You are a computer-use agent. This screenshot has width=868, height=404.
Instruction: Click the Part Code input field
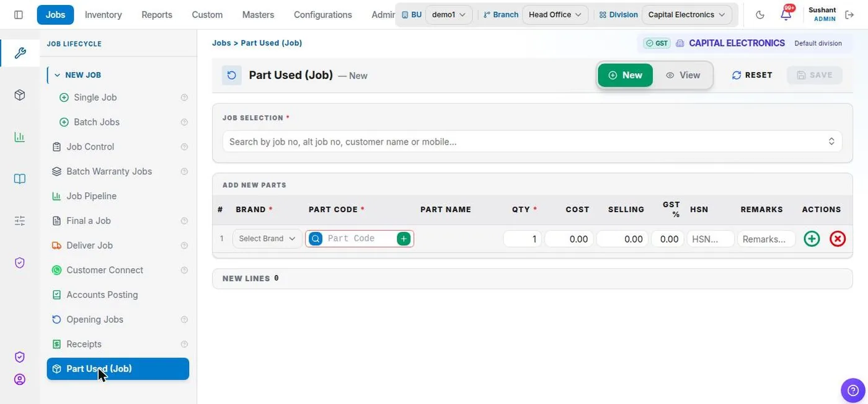click(x=360, y=238)
